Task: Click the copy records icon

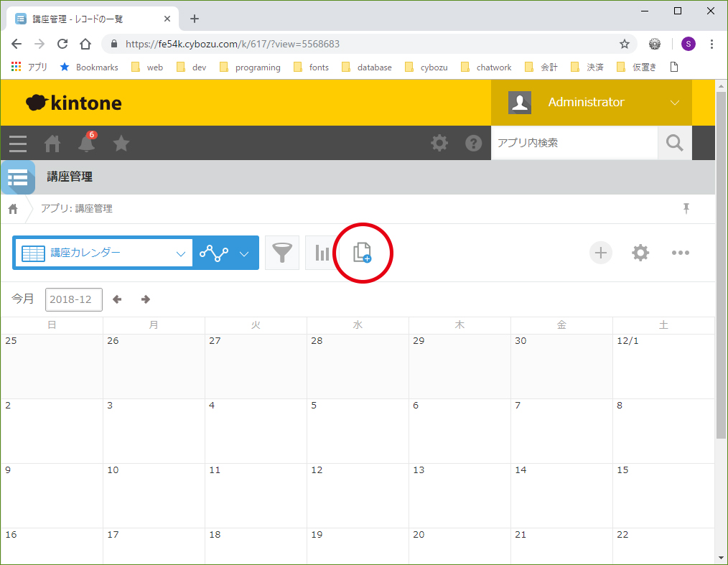Action: pyautogui.click(x=362, y=253)
